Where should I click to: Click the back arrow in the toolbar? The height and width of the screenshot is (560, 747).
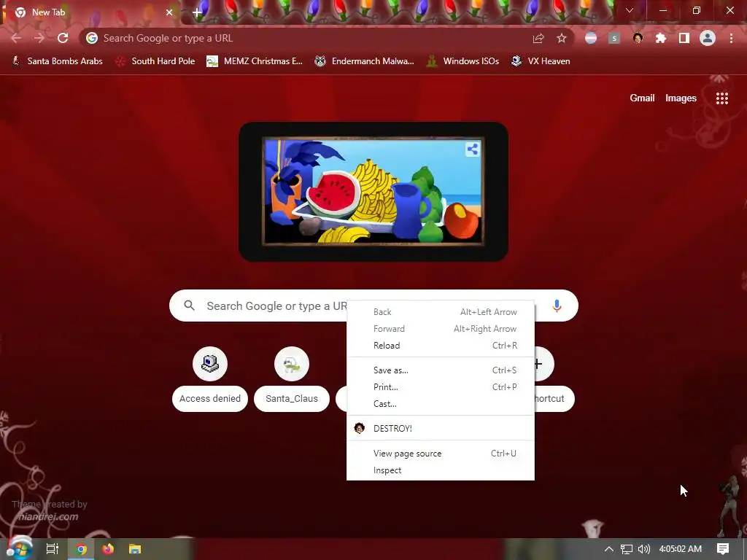coord(16,38)
